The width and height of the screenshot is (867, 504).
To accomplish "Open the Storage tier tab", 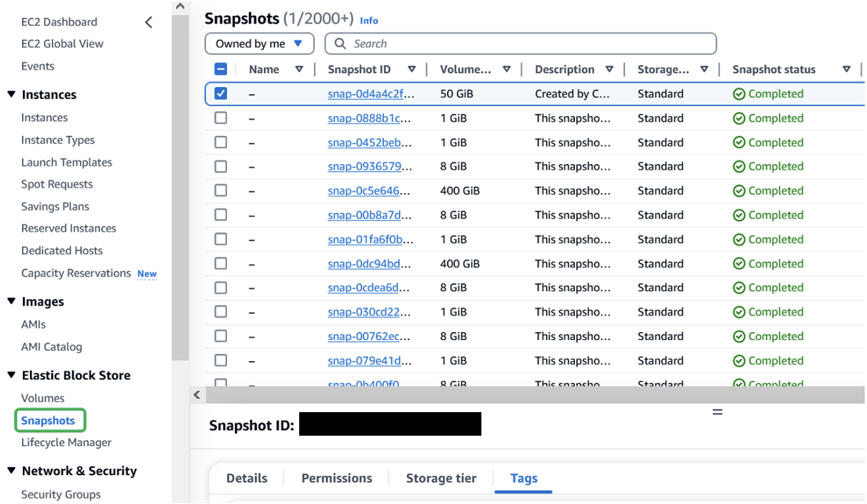I will [x=441, y=478].
